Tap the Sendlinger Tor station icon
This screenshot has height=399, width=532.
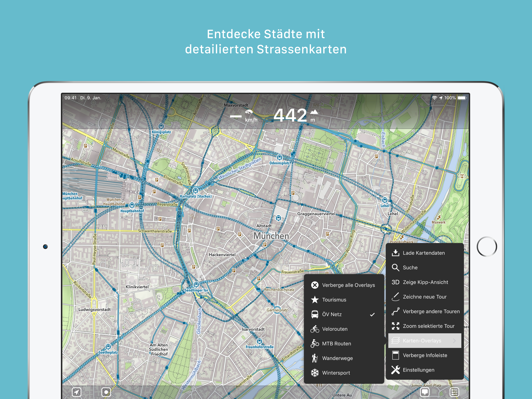point(196,285)
